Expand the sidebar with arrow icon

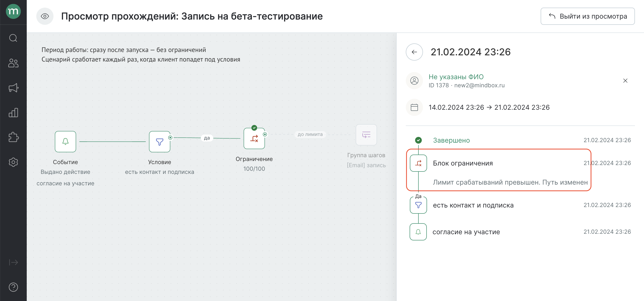[x=13, y=262]
